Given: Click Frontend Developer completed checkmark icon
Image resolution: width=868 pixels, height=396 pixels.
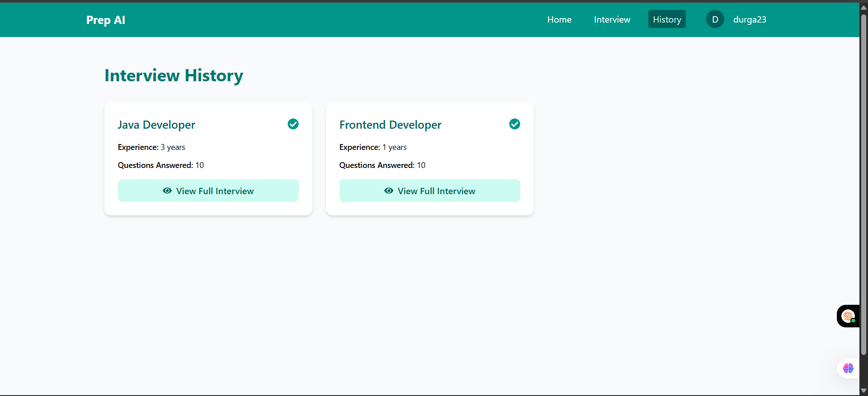Looking at the screenshot, I should (x=514, y=124).
